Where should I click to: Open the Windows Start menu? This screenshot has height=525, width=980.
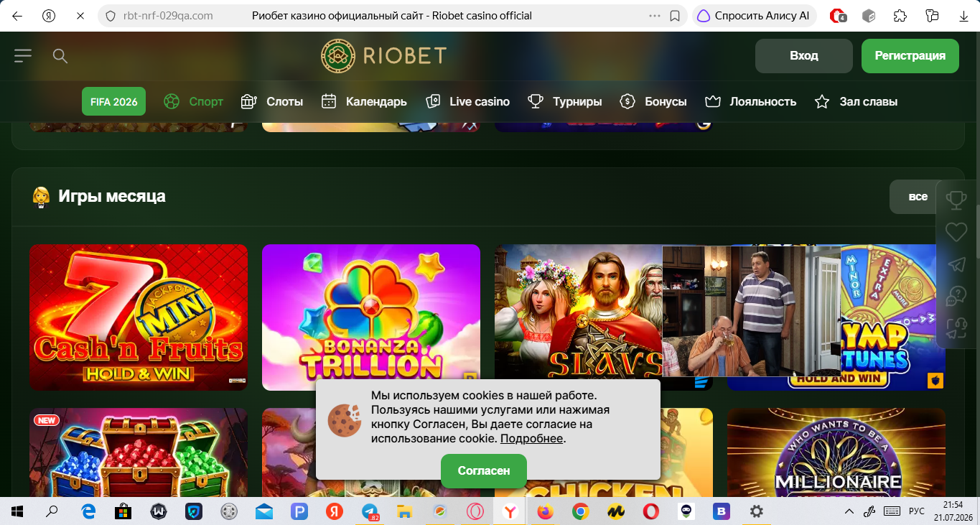coord(17,511)
